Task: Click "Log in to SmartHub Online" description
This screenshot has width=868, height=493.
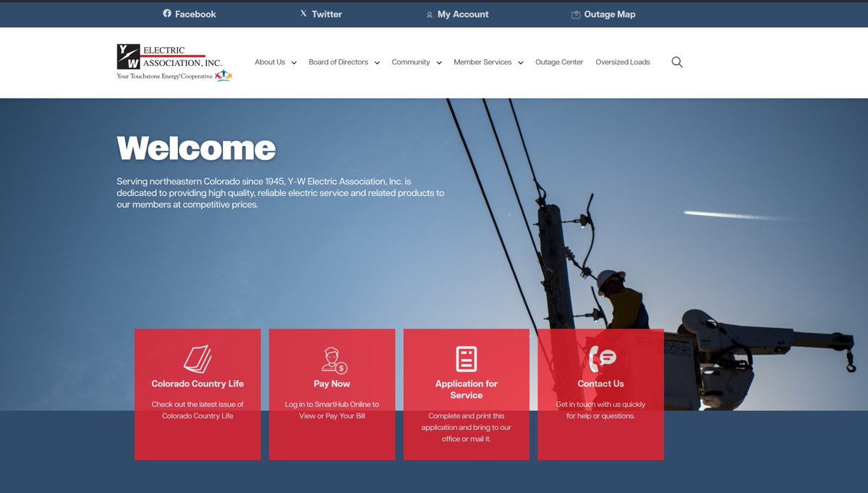Action: [332, 410]
